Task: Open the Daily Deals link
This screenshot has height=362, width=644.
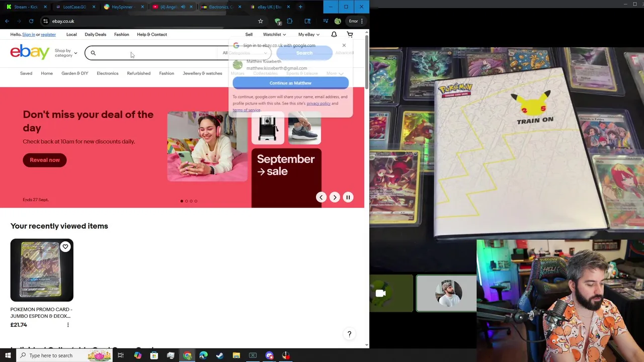Action: [x=96, y=34]
